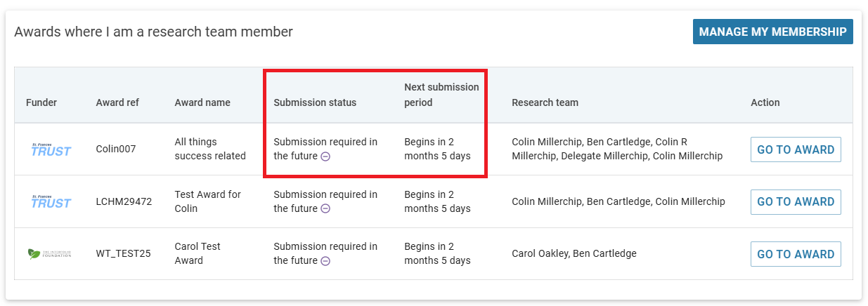868x306 pixels.
Task: Click the Submission status column header
Action: point(315,102)
